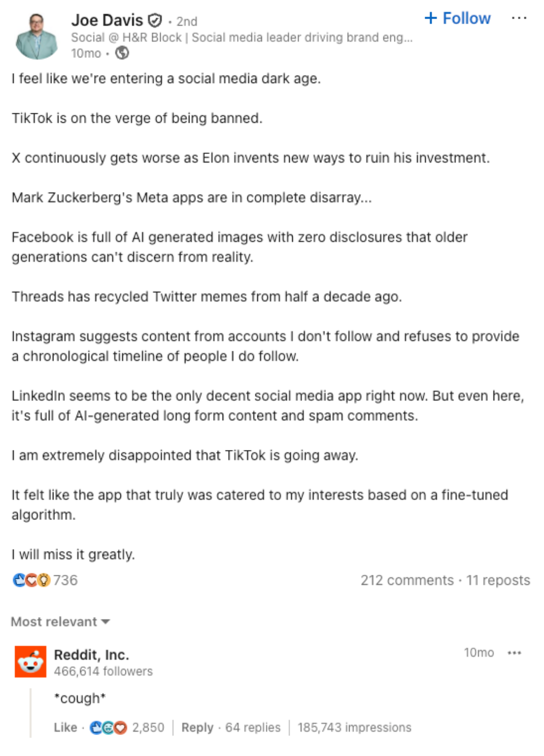Screen dimensions: 544x756
Task: Follow Joe Davis
Action: pos(457,18)
